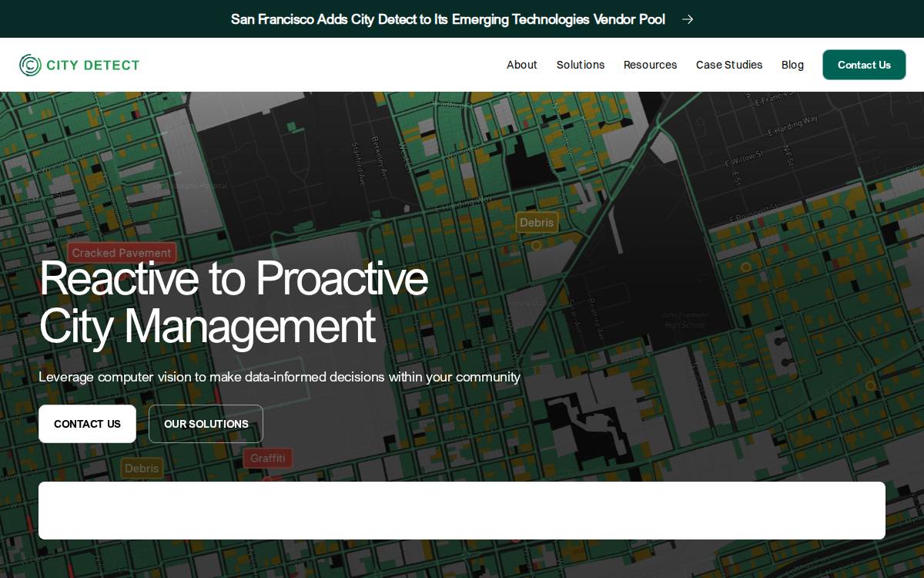Click the Cracked Pavement map label
Viewport: 924px width, 578px height.
tap(122, 253)
